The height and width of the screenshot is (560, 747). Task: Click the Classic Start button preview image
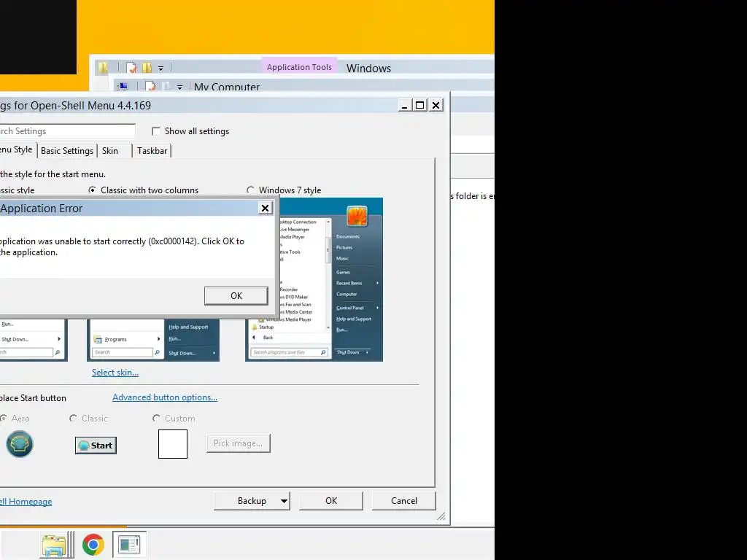tap(96, 446)
